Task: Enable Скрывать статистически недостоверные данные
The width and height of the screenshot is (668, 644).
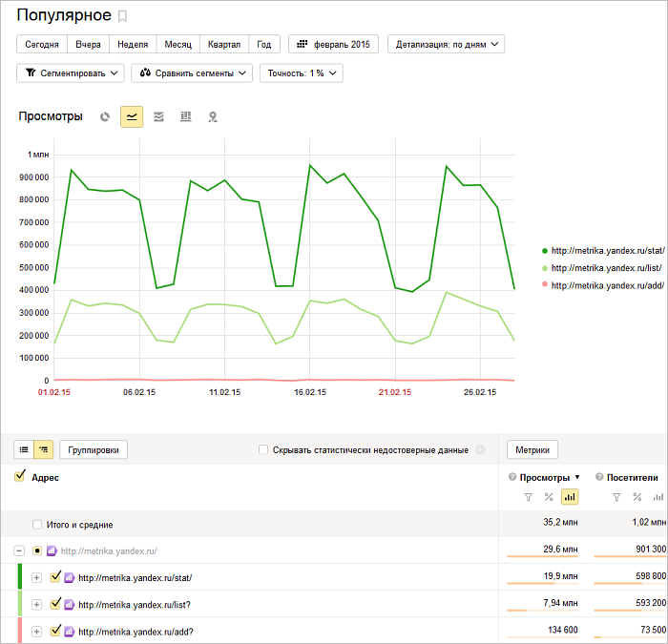Action: coord(263,449)
